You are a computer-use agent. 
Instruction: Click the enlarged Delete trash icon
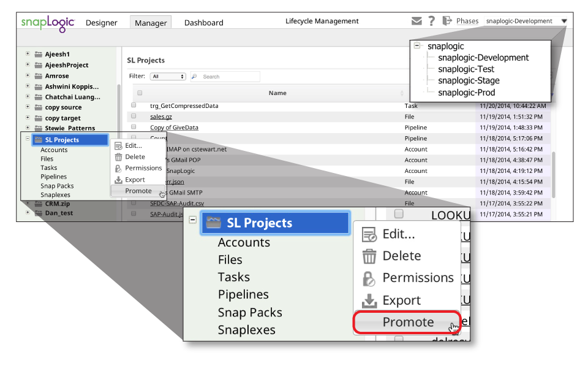point(369,256)
